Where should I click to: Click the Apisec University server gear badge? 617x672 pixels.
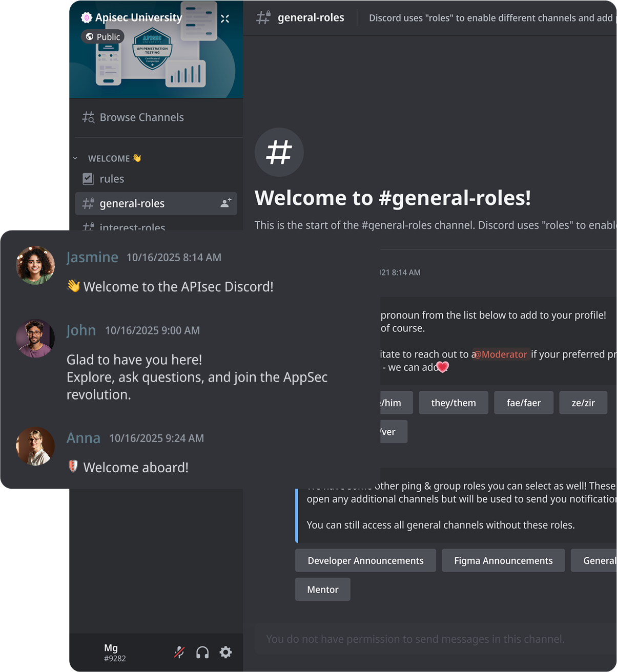[x=86, y=18]
